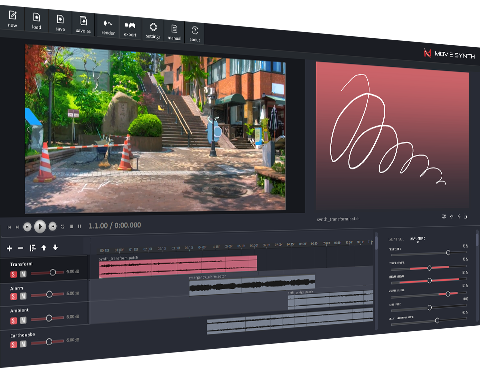Move the selected track down with arrow
Image resolution: width=480 pixels, height=371 pixels.
tap(55, 247)
